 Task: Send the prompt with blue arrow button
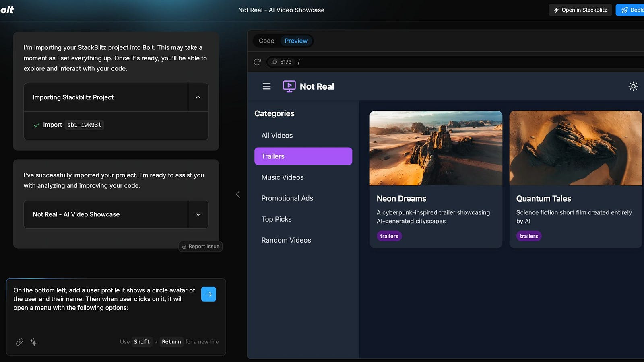point(208,294)
